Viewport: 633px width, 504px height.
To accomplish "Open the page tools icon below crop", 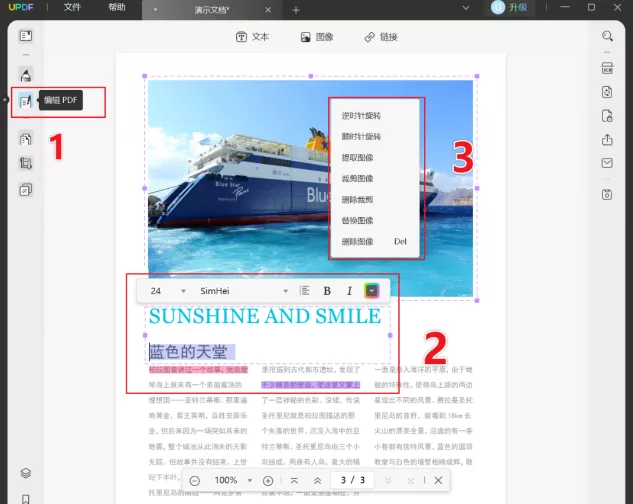I will click(x=26, y=190).
